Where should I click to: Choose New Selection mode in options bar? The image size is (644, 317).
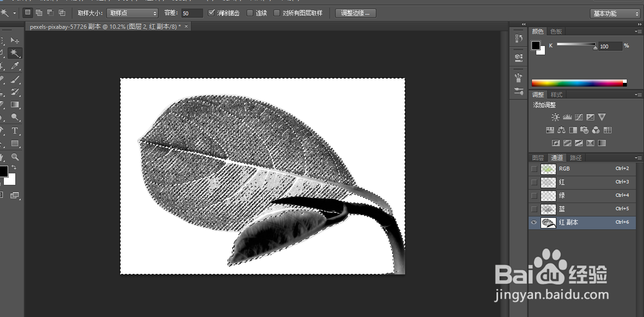[x=28, y=13]
